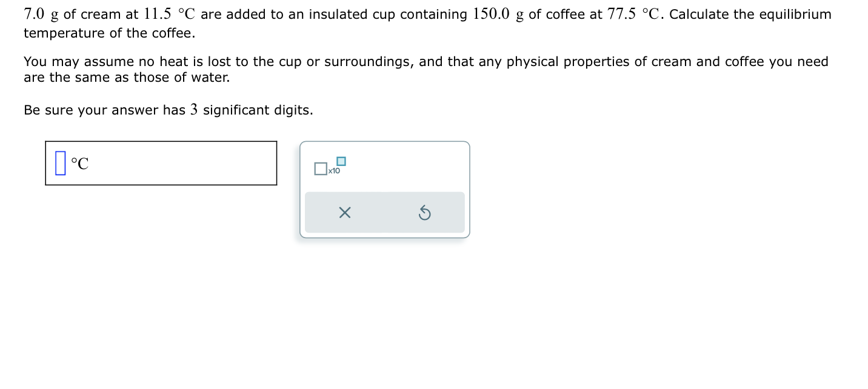Screen dimensions: 868x389
Task: Select the highlighted exponent placeholder square
Action: 341,161
